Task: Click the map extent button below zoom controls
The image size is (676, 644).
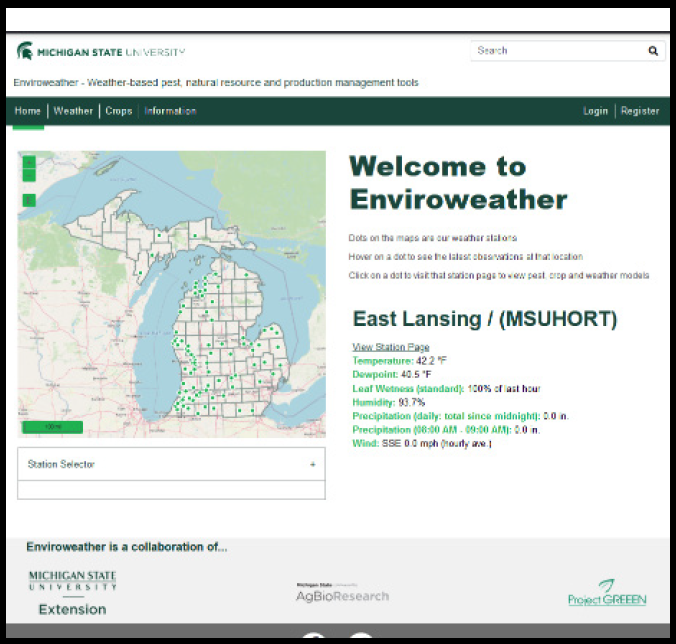Action: click(29, 200)
